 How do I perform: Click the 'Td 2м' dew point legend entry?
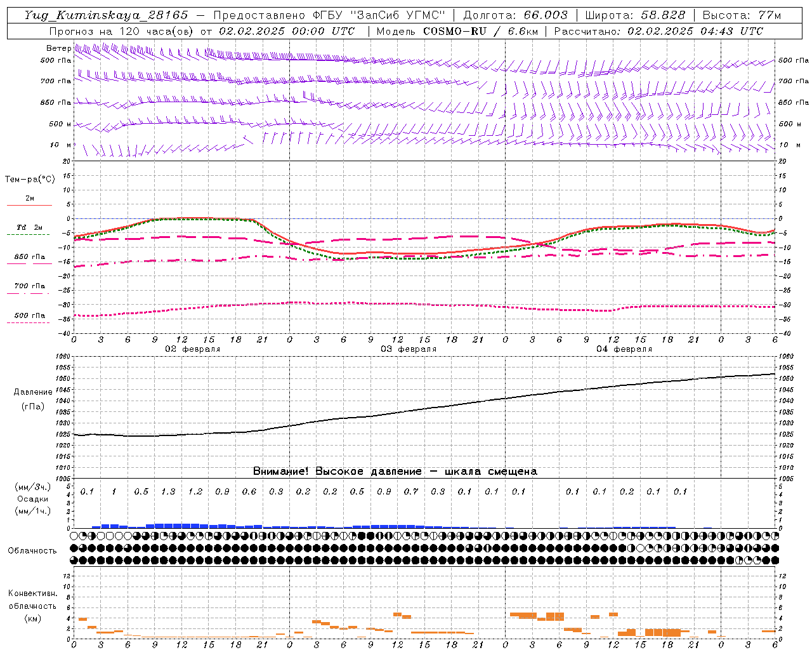click(30, 227)
